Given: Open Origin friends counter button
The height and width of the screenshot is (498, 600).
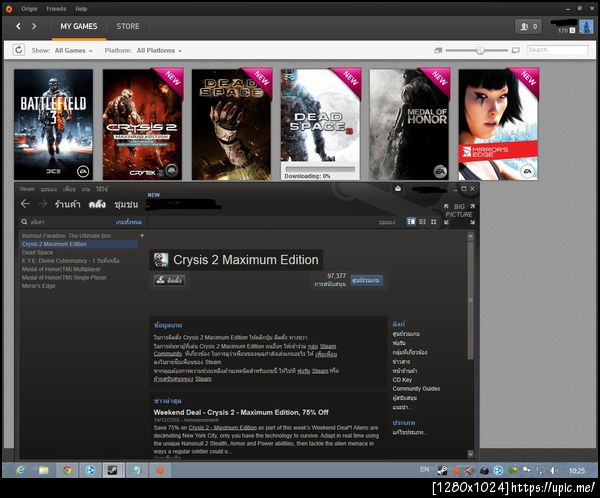Looking at the screenshot, I should coord(528,26).
